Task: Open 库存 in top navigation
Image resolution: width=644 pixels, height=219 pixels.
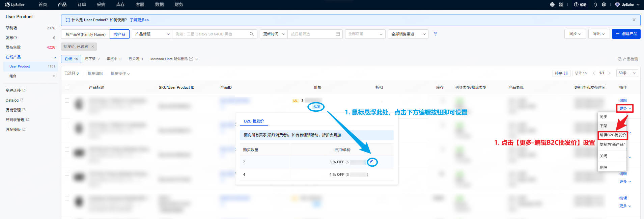Action: [x=120, y=5]
